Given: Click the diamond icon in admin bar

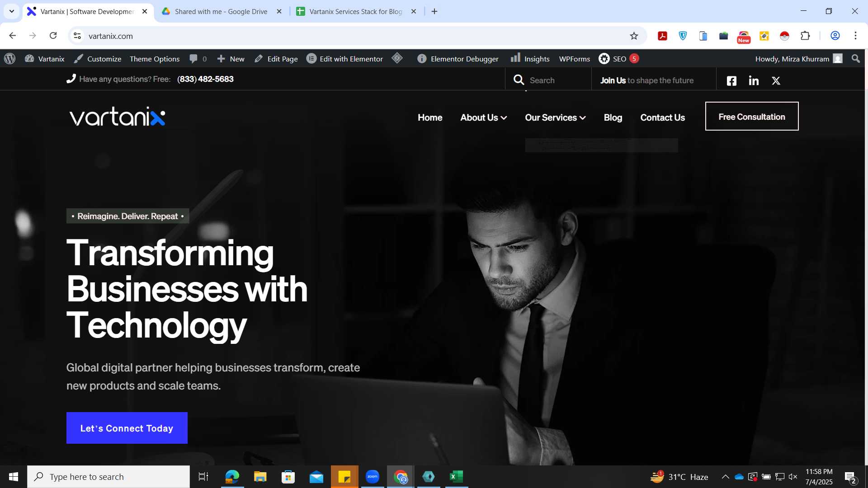Looking at the screenshot, I should tap(397, 58).
